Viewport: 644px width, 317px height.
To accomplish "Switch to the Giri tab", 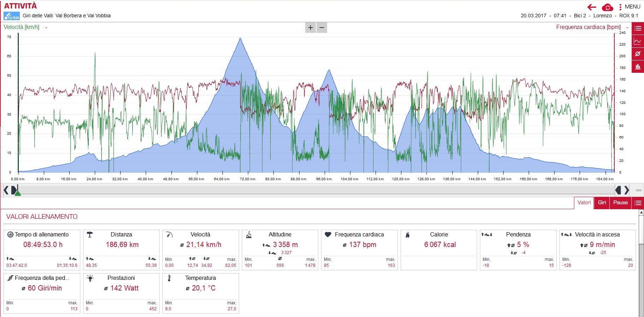I will point(602,202).
